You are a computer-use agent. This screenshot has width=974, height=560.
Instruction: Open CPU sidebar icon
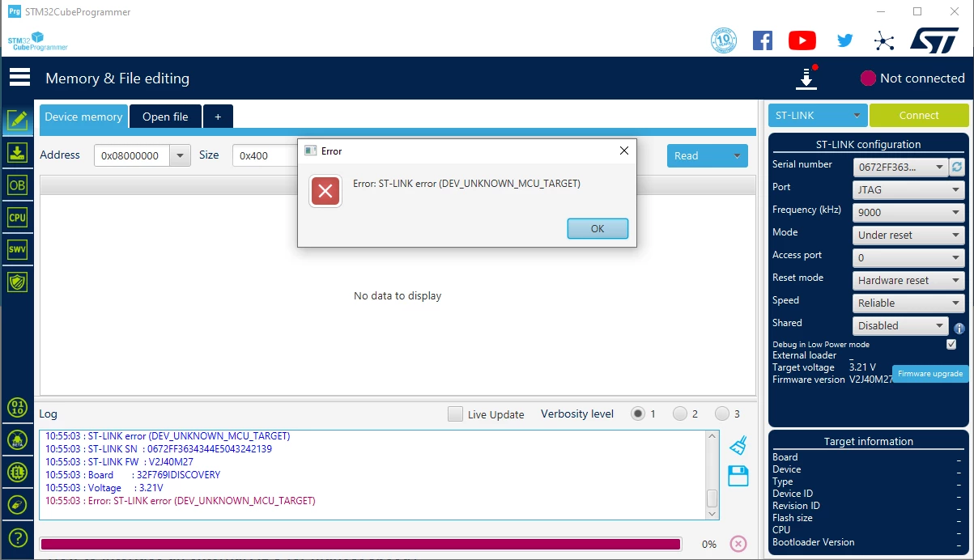click(18, 217)
